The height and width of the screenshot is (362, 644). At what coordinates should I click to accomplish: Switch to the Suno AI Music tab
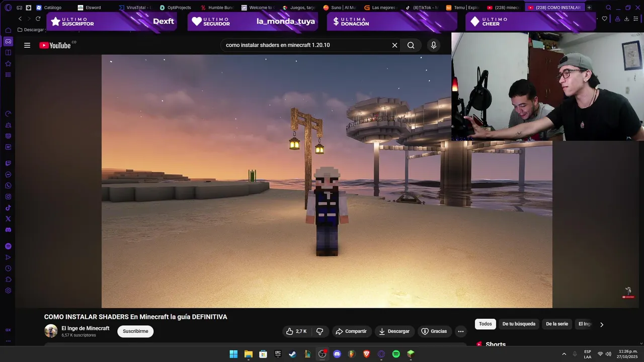coord(340,8)
